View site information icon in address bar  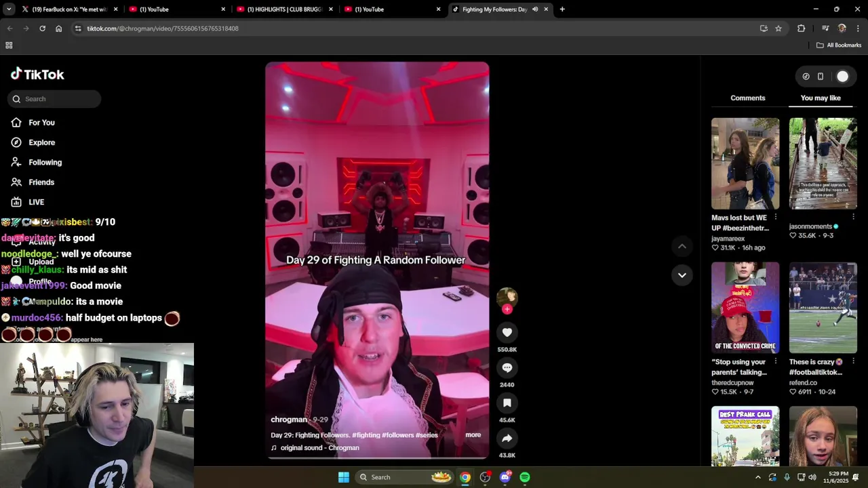click(x=78, y=28)
